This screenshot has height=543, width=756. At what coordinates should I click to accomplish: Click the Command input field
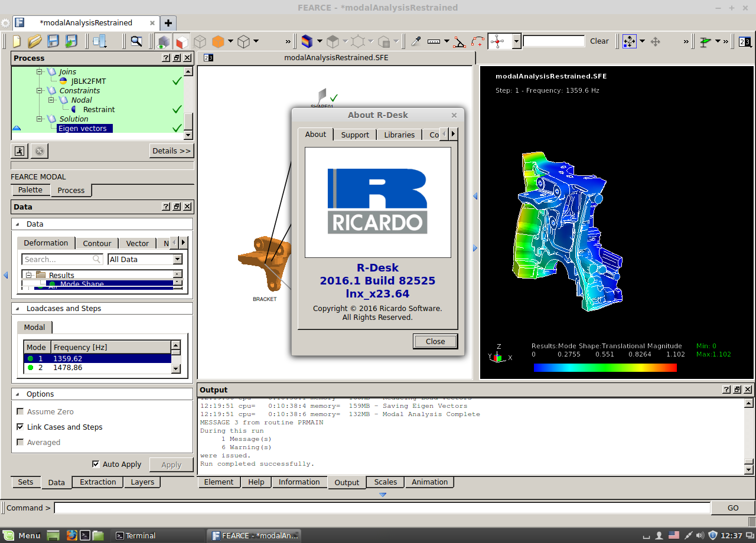point(382,508)
